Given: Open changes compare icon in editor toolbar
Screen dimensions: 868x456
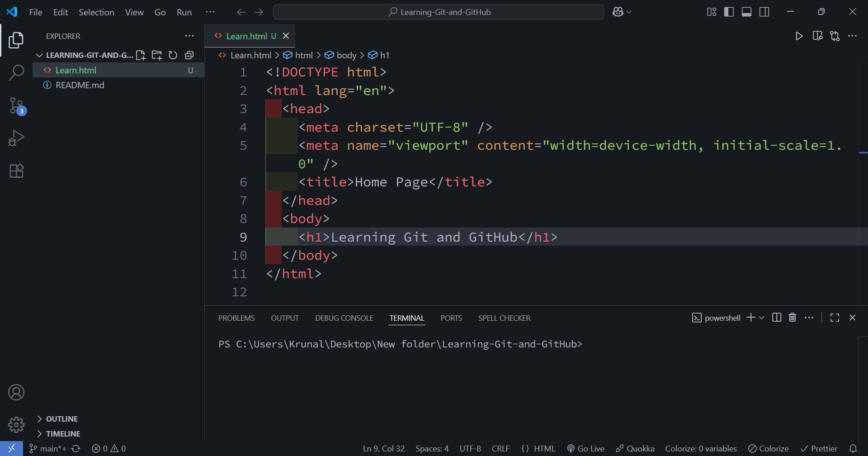Looking at the screenshot, I should coord(835,36).
